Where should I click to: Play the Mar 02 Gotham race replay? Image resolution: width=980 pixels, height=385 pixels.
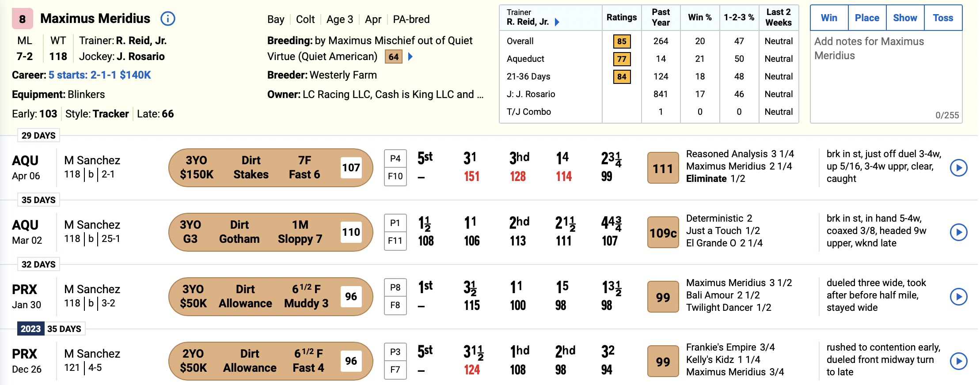click(x=958, y=232)
